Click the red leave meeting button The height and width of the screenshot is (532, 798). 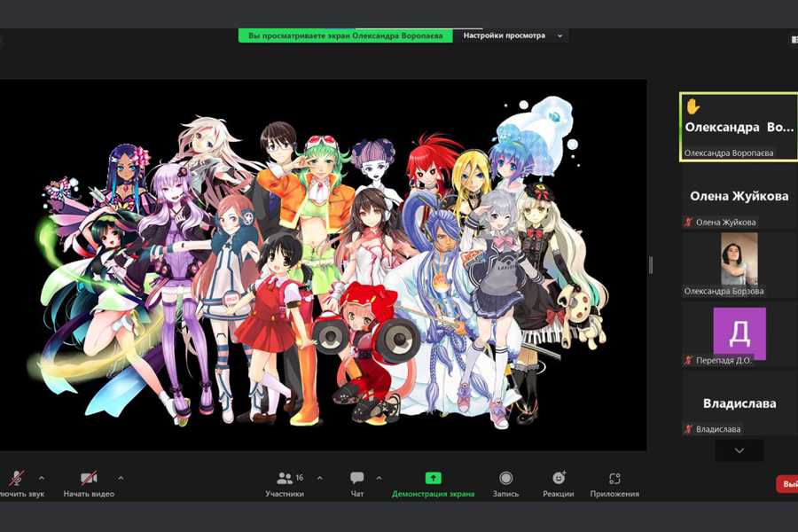786,484
